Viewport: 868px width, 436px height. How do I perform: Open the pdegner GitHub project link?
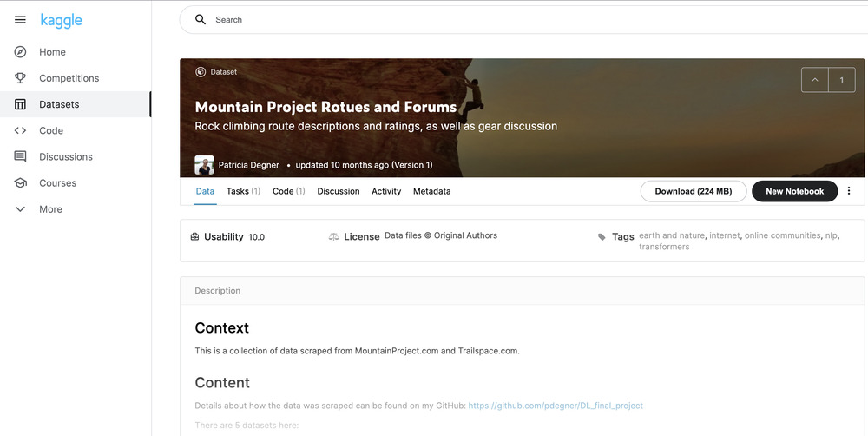[556, 406]
